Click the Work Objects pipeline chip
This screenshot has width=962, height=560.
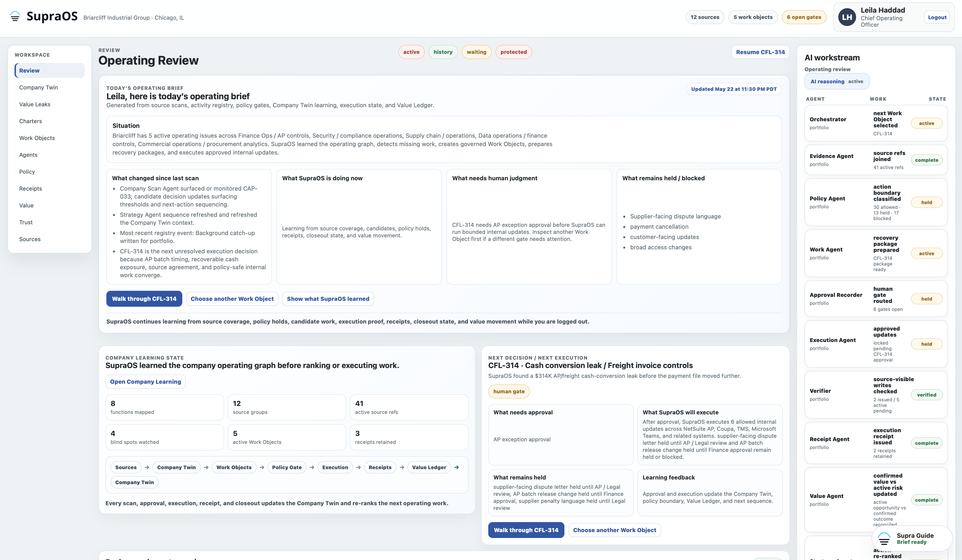click(x=234, y=467)
